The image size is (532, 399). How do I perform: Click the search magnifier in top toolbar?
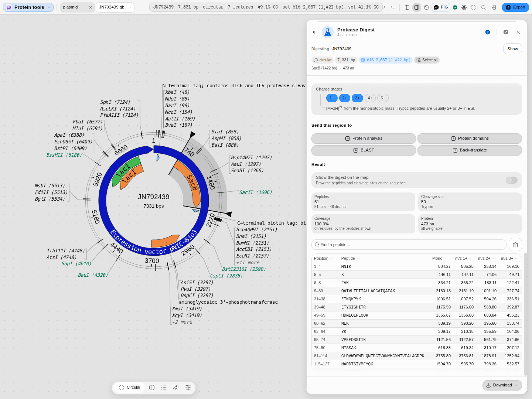484,7
